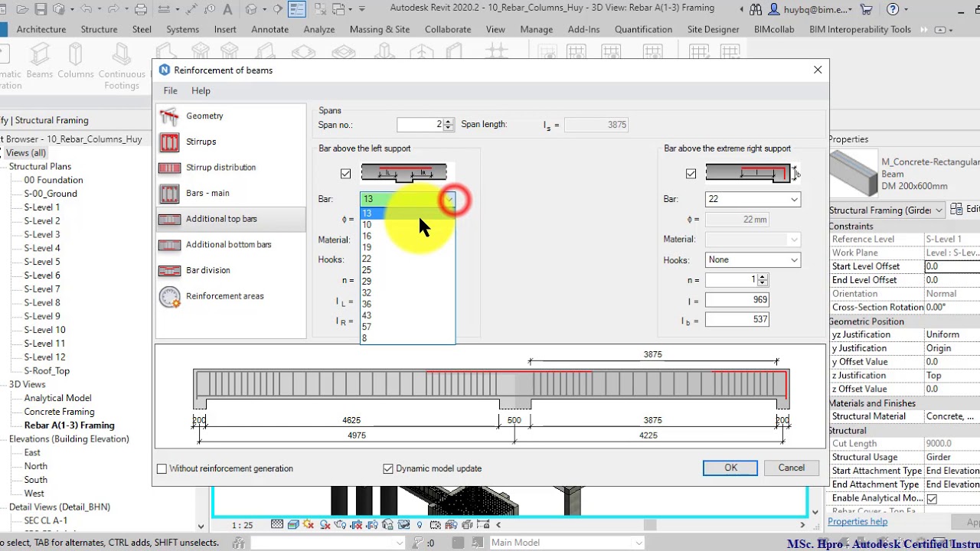
Task: Toggle Enable Analytical Model checkbox
Action: [932, 499]
